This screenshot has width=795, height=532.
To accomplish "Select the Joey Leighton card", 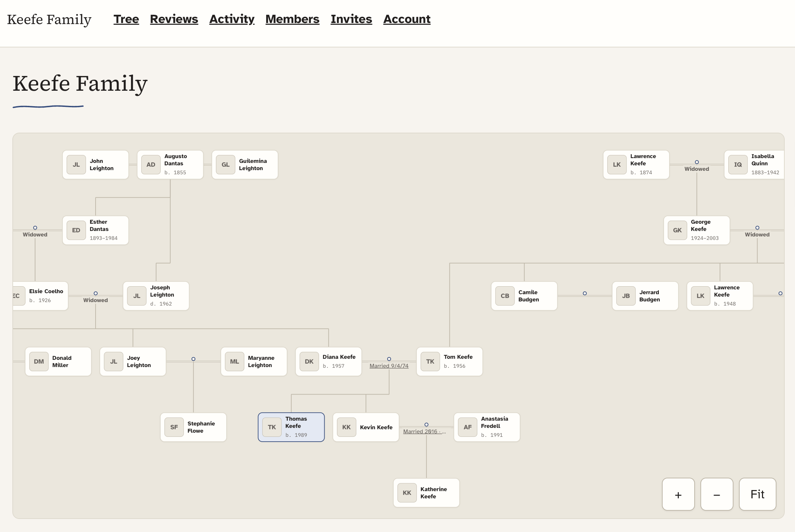I will click(133, 362).
